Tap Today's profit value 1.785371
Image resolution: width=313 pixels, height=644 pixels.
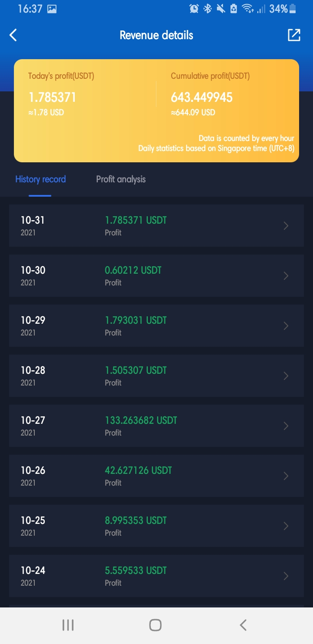point(52,97)
